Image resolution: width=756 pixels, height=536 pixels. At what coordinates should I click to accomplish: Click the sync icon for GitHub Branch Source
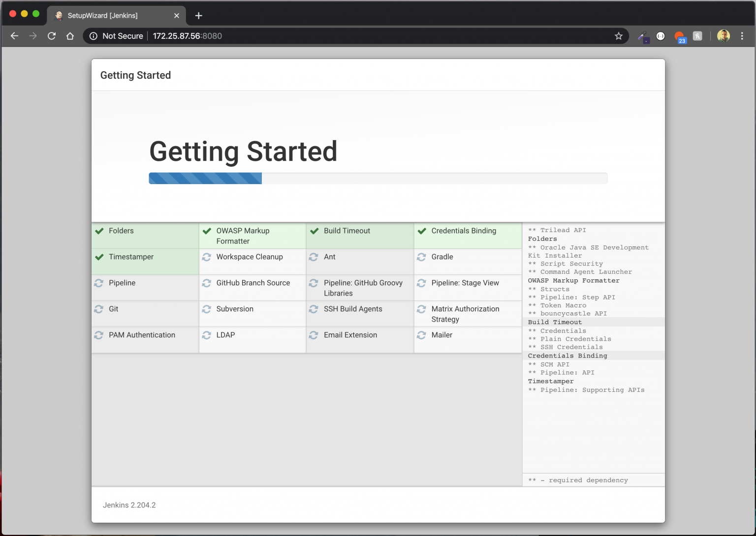tap(207, 283)
